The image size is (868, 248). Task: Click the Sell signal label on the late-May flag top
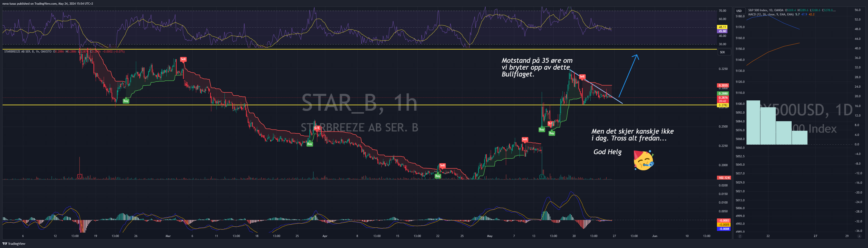(x=582, y=76)
